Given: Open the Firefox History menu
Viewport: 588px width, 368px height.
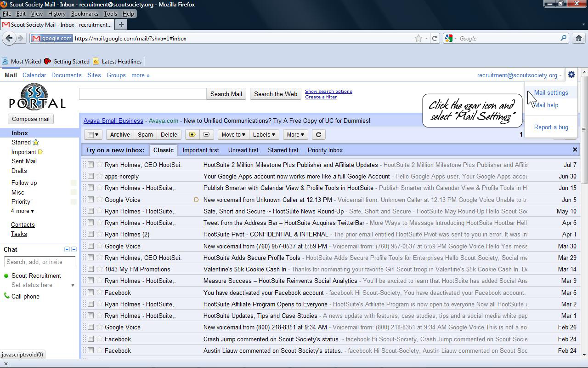Looking at the screenshot, I should click(57, 14).
